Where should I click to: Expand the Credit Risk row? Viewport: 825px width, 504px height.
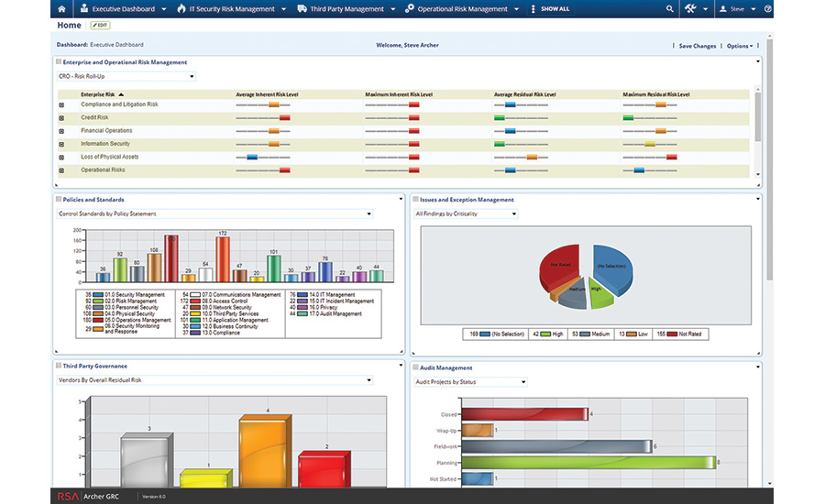coord(61,118)
